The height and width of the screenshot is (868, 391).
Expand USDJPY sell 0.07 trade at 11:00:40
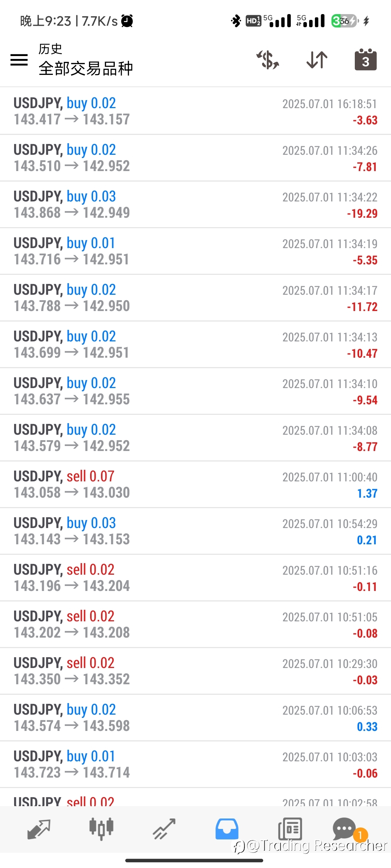pyautogui.click(x=195, y=484)
